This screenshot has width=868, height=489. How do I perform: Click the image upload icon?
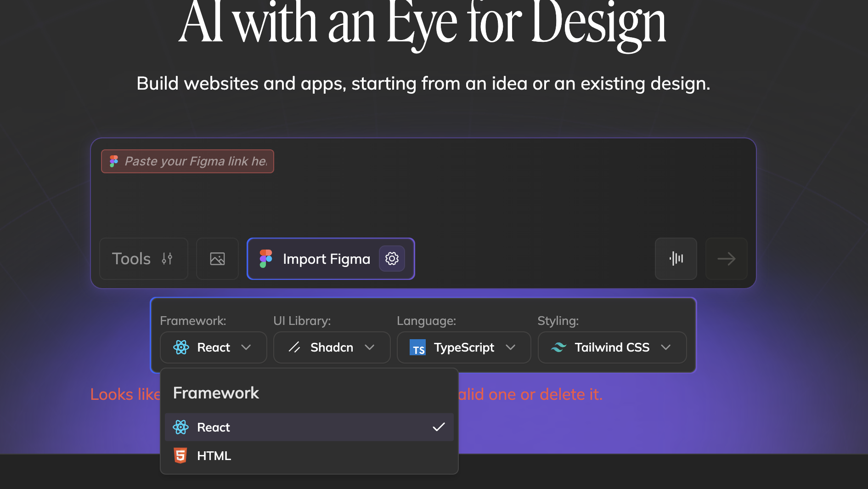pyautogui.click(x=217, y=259)
